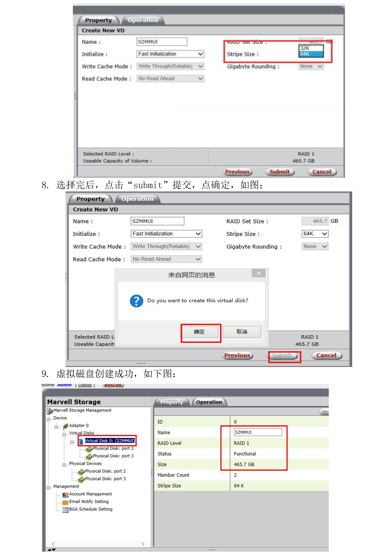Select Virtual Disk 0: (SZMMUI) tree item

pyautogui.click(x=110, y=441)
